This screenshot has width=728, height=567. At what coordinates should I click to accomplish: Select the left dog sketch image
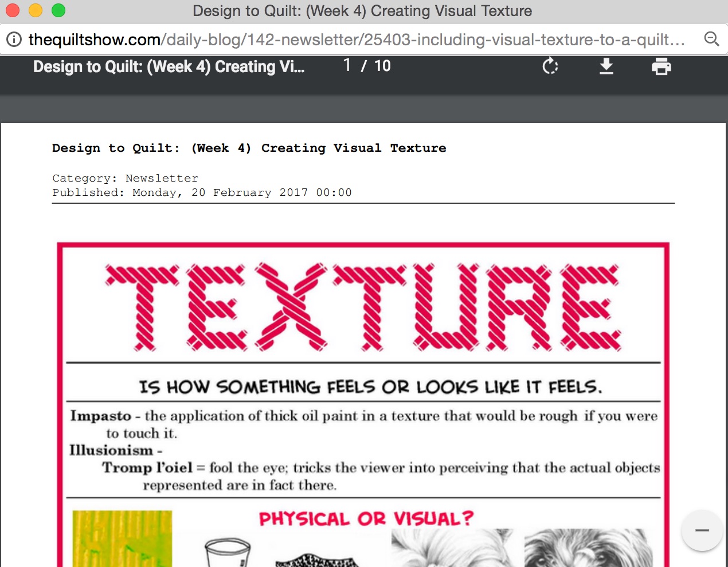tap(453, 548)
